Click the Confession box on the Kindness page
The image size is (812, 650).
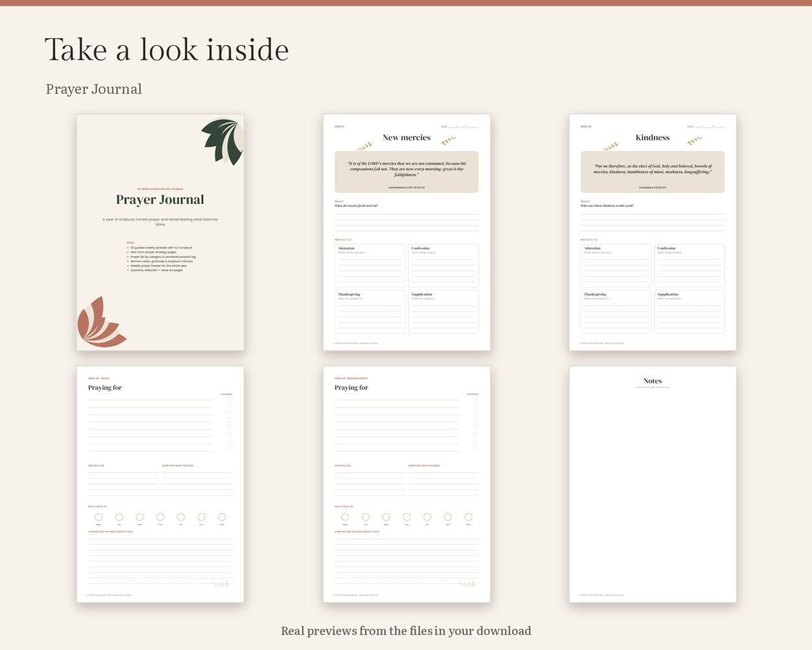(689, 266)
